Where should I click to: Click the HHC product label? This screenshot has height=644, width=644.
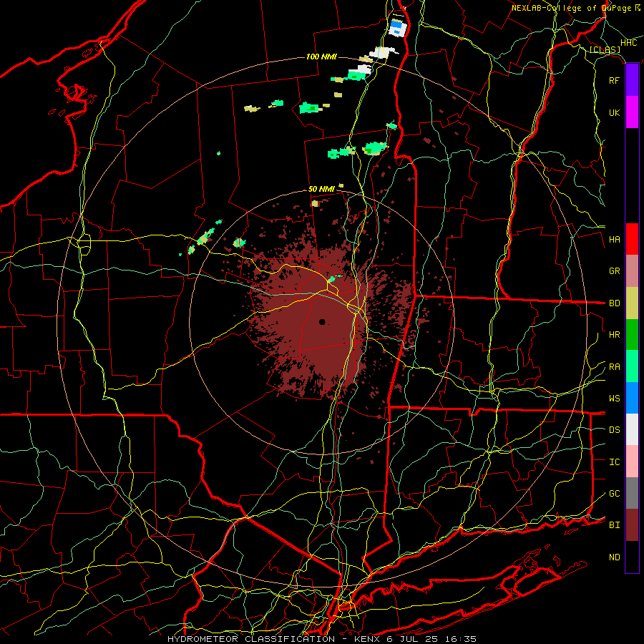628,43
